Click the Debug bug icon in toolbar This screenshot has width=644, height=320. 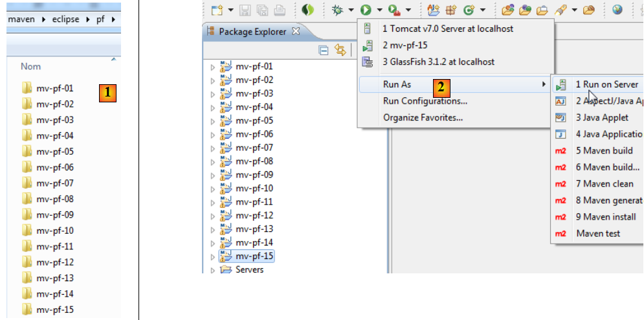(x=337, y=10)
